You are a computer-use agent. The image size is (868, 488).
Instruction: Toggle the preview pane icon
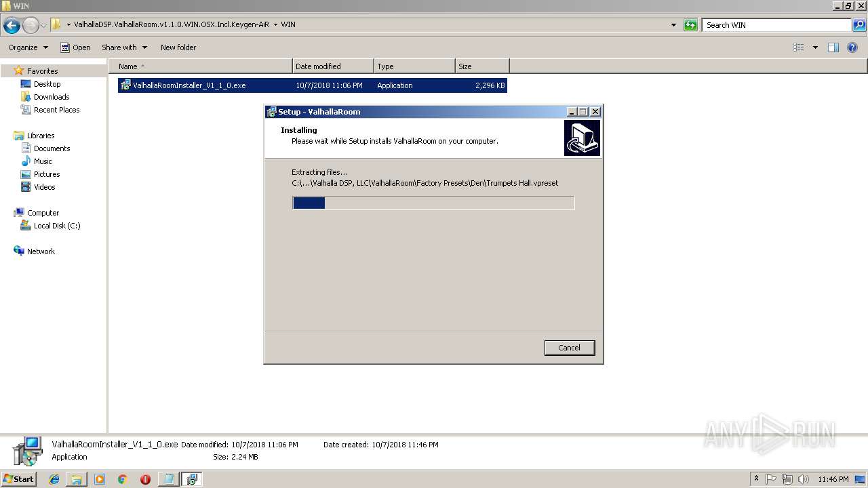click(833, 47)
